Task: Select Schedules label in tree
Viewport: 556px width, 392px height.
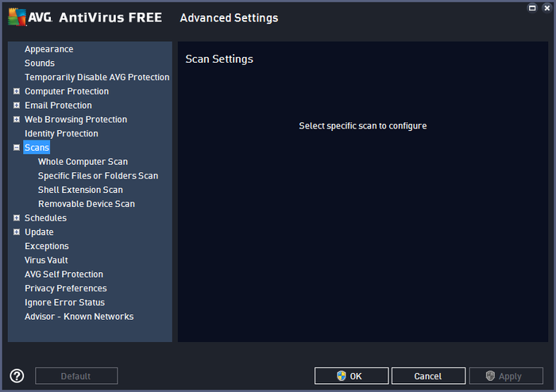Action: click(x=46, y=217)
